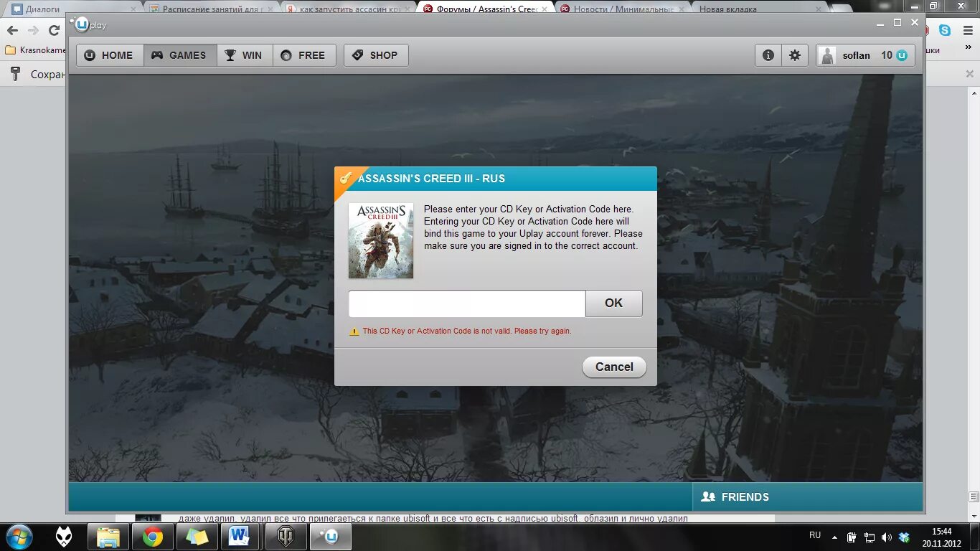Image resolution: width=980 pixels, height=551 pixels.
Task: Open Sticky Notes from the taskbar
Action: pyautogui.click(x=197, y=537)
